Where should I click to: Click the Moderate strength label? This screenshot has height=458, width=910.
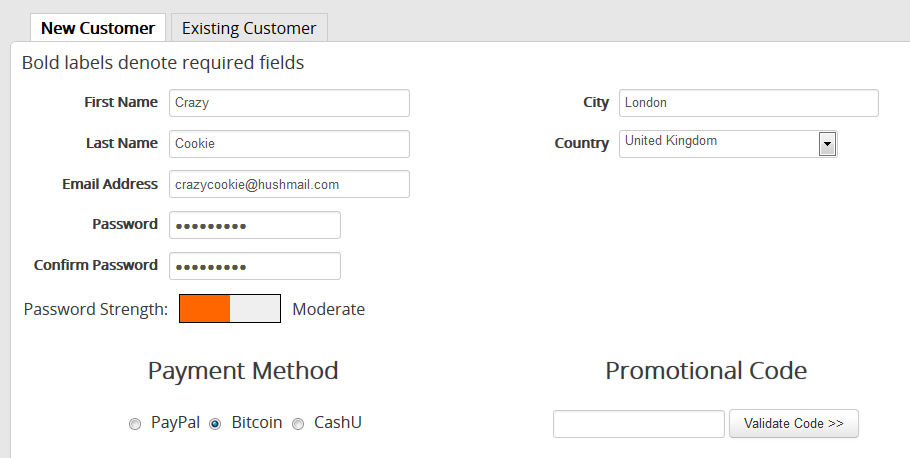tap(328, 309)
